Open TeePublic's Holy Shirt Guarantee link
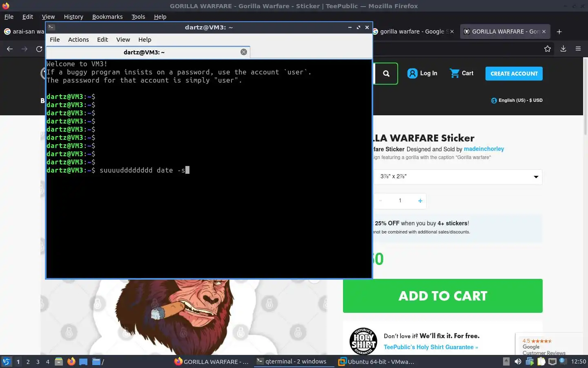588x368 pixels. point(431,347)
